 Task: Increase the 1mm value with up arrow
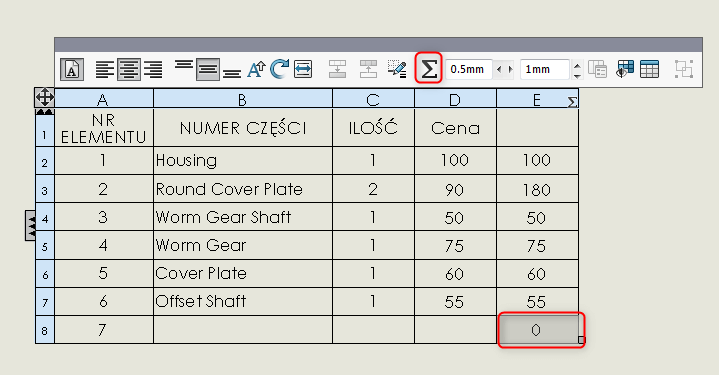577,65
